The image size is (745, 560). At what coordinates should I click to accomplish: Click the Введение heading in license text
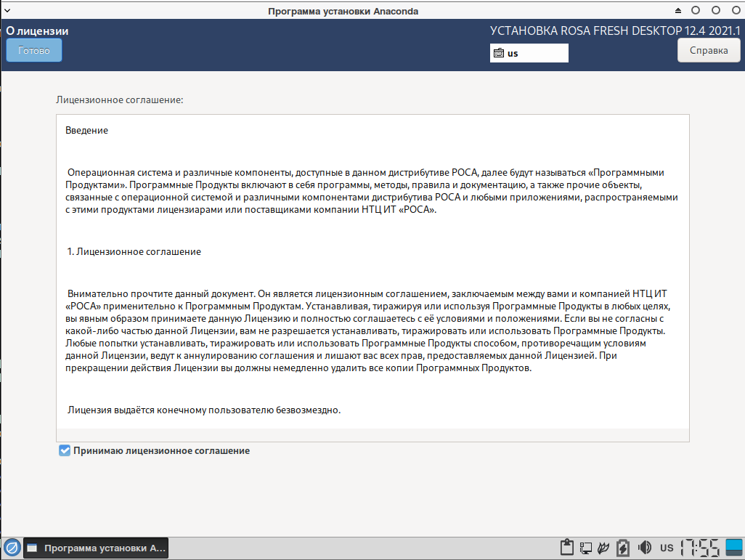pyautogui.click(x=86, y=130)
